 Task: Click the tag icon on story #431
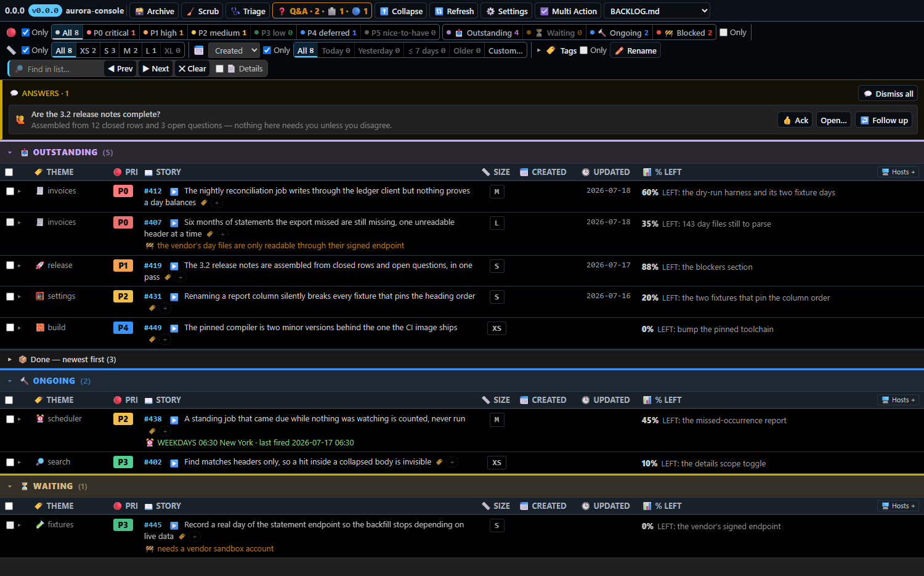pyautogui.click(x=152, y=308)
